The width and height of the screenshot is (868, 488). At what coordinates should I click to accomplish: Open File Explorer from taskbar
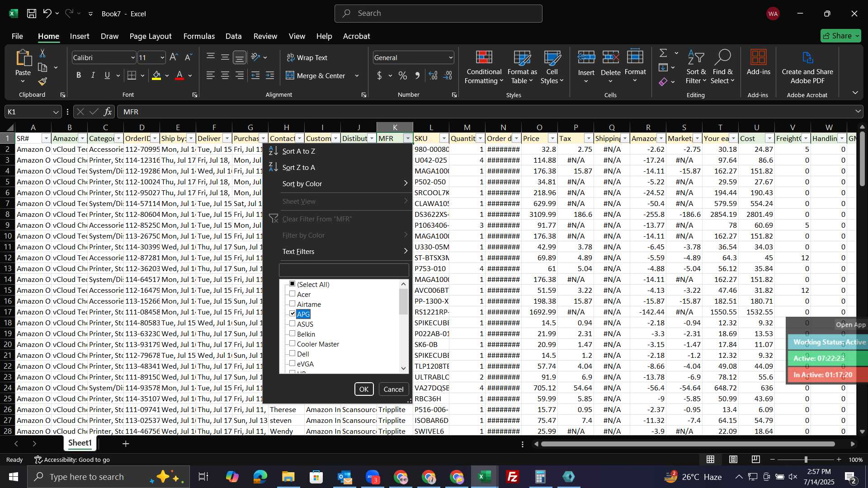click(x=288, y=477)
